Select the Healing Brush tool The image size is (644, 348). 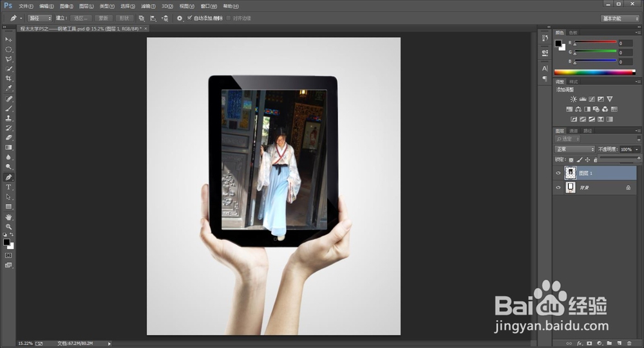[x=8, y=99]
